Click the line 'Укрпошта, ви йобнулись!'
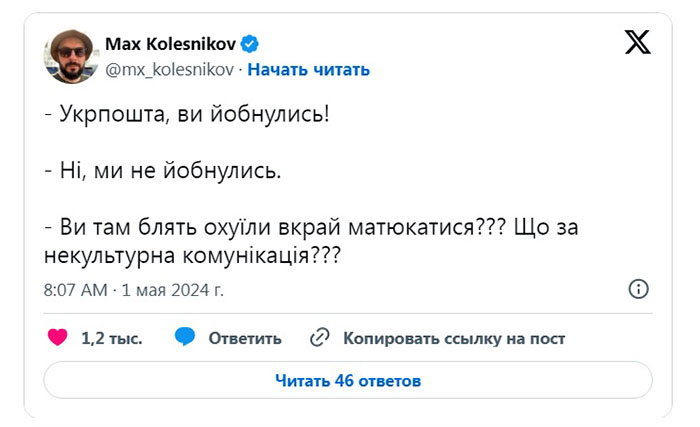Image resolution: width=700 pixels, height=427 pixels. click(x=187, y=115)
